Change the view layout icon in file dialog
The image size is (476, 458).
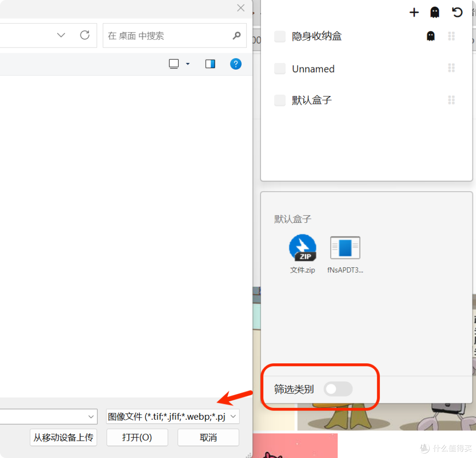tap(174, 64)
